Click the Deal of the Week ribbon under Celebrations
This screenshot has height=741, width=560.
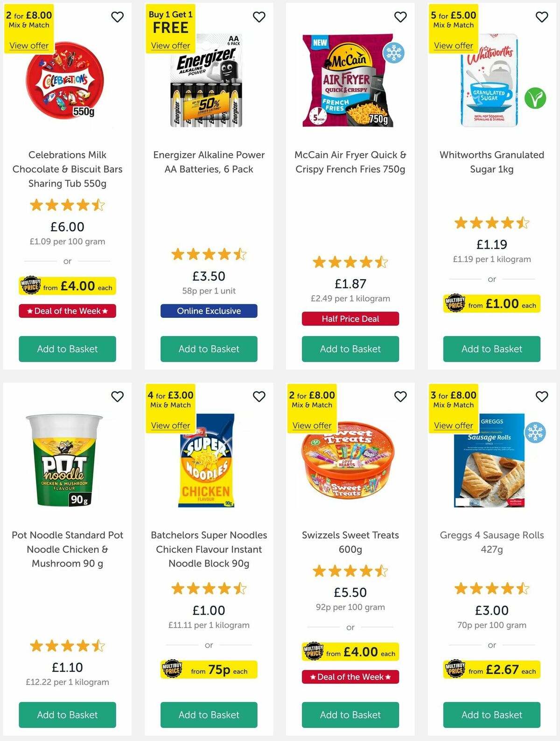[67, 311]
